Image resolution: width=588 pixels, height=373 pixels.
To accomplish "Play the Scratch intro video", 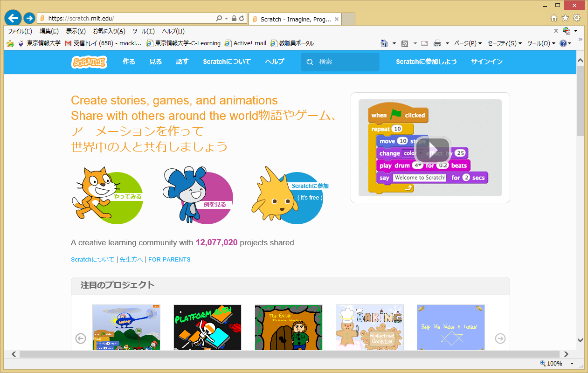I will click(432, 150).
